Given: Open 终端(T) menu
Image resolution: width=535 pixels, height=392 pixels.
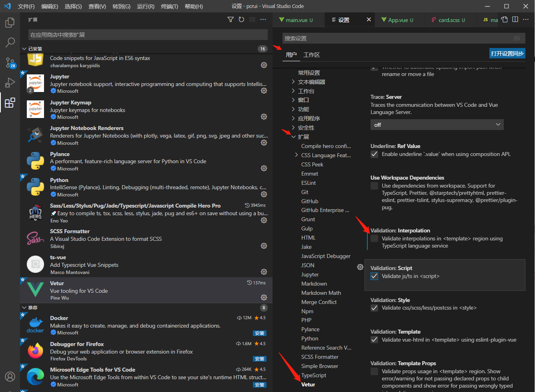Looking at the screenshot, I should (x=170, y=6).
